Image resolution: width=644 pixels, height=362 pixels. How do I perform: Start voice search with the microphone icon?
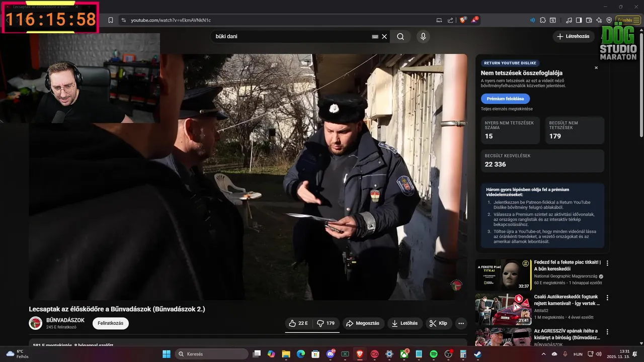tap(423, 36)
